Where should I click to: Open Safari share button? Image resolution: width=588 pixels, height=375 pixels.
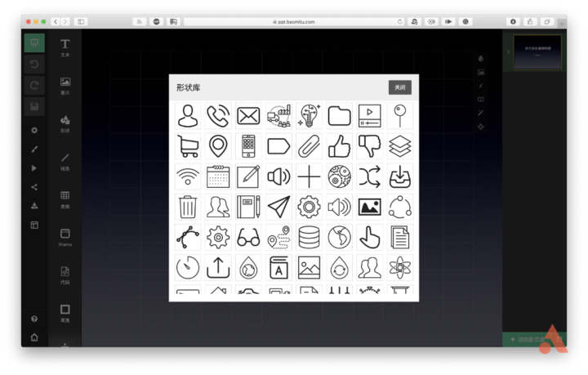tap(530, 22)
